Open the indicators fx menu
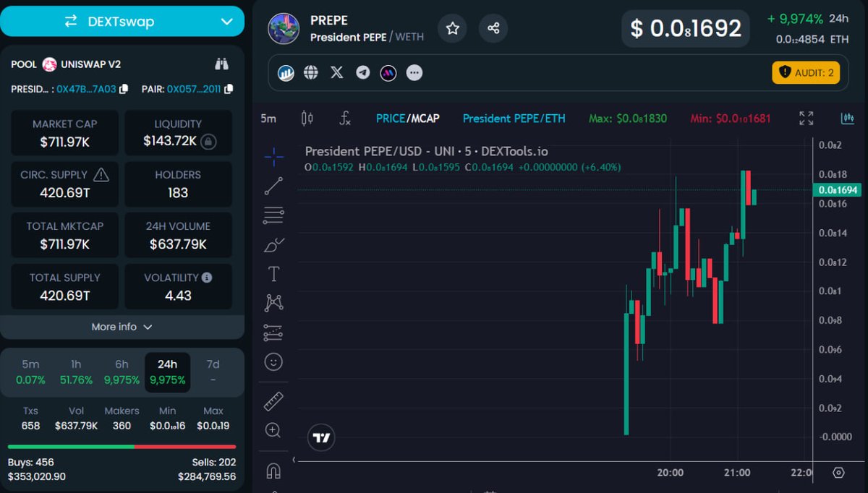The width and height of the screenshot is (868, 493). tap(345, 119)
